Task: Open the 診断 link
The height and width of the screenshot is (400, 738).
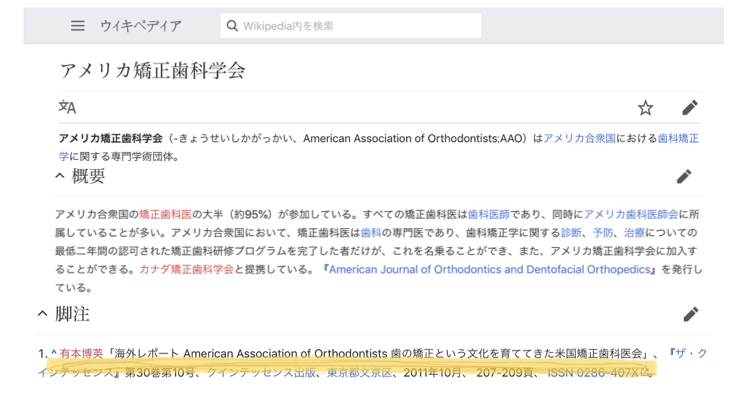Action: point(571,233)
